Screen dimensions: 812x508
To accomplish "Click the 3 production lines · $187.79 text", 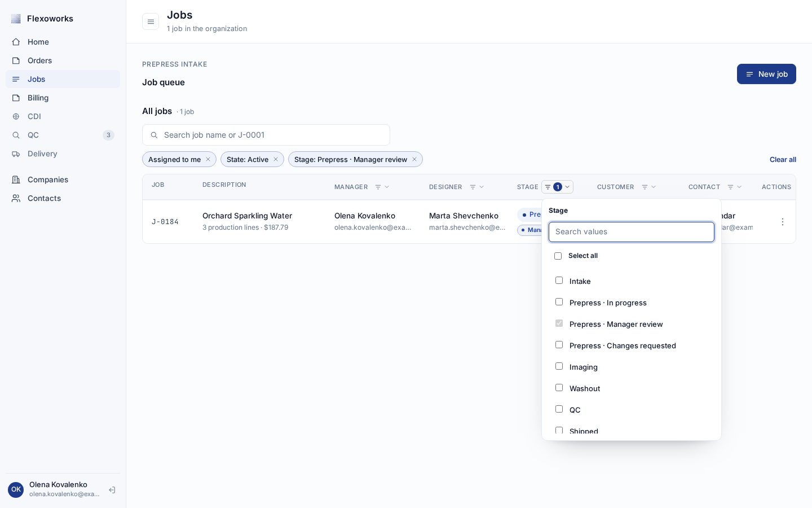I will [245, 227].
